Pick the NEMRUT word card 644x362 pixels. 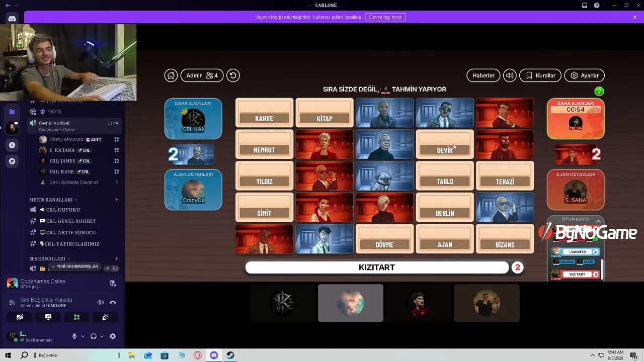tap(264, 144)
